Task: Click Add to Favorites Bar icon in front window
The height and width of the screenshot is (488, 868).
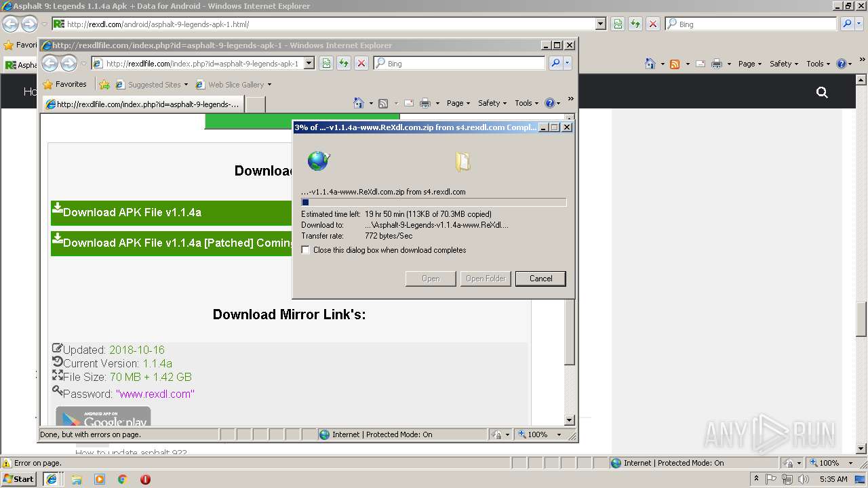Action: point(104,85)
